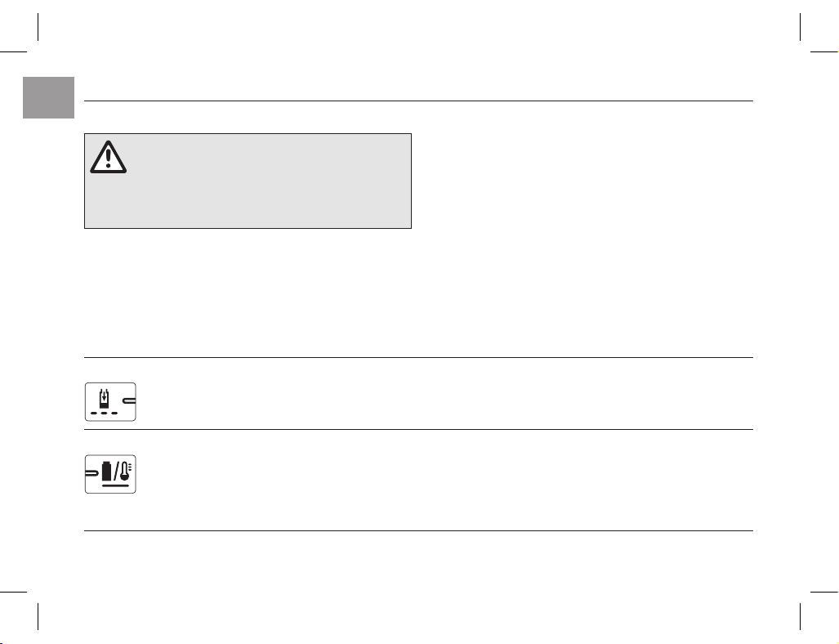Select the solid black bottle symbol
The height and width of the screenshot is (644, 839).
pos(107,471)
